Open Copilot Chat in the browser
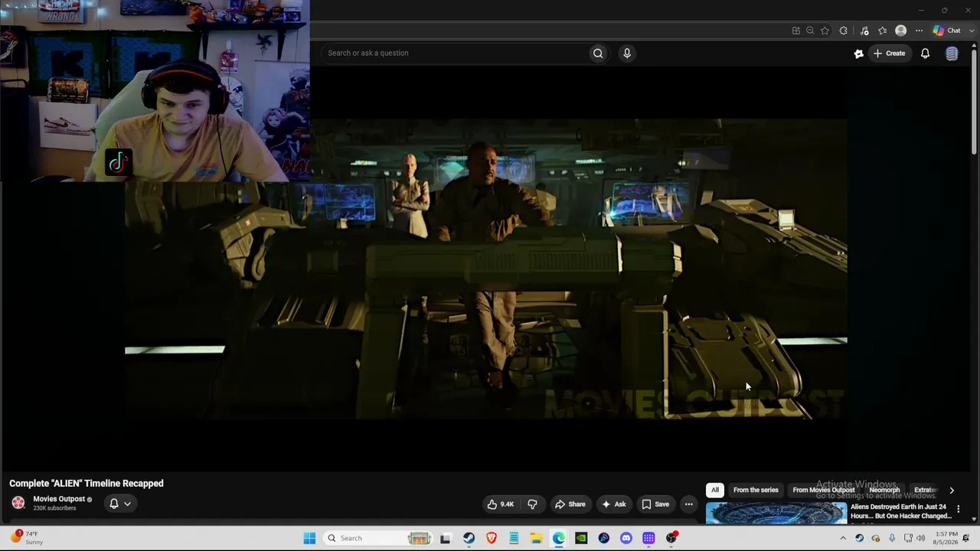 coord(946,31)
